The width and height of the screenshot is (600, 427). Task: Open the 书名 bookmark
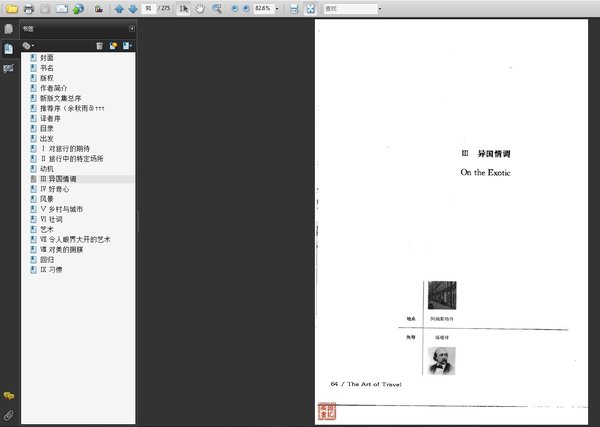(x=46, y=68)
